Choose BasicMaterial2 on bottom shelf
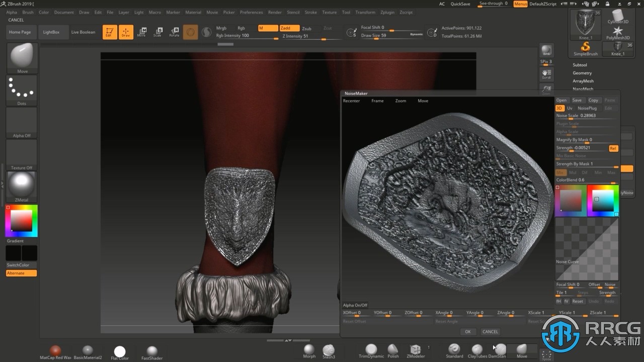The height and width of the screenshot is (362, 644). (x=88, y=352)
